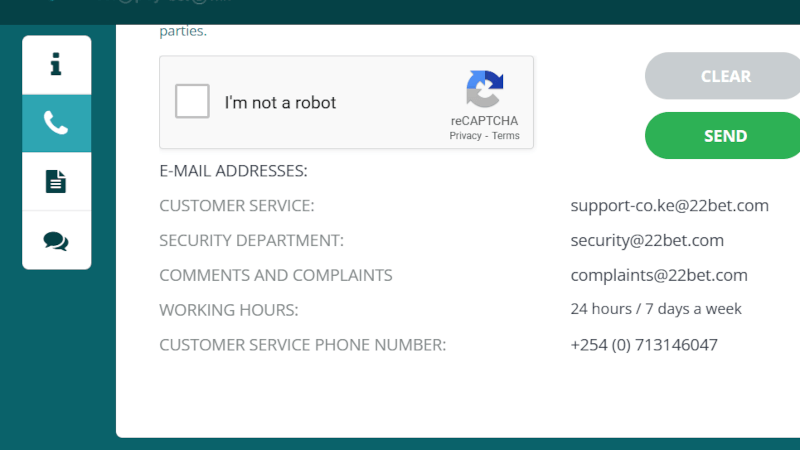Click complaints@22bet.com email address
Screen dimensions: 800x450
(659, 276)
